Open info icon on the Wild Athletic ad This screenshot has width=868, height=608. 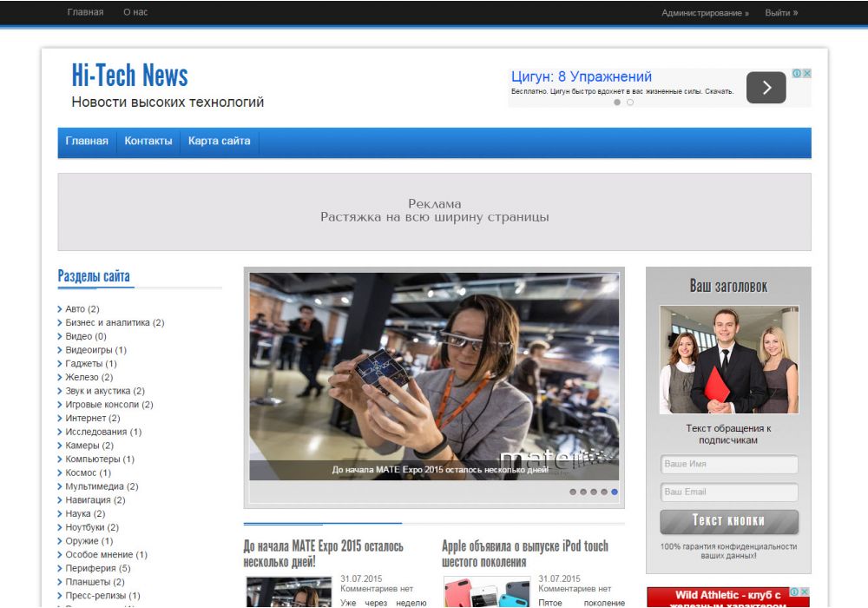(794, 592)
